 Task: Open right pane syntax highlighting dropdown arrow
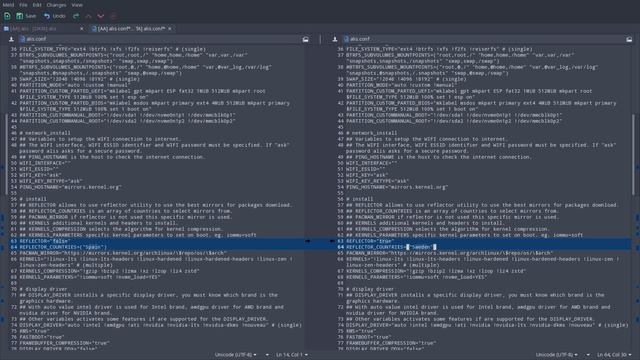point(588,355)
